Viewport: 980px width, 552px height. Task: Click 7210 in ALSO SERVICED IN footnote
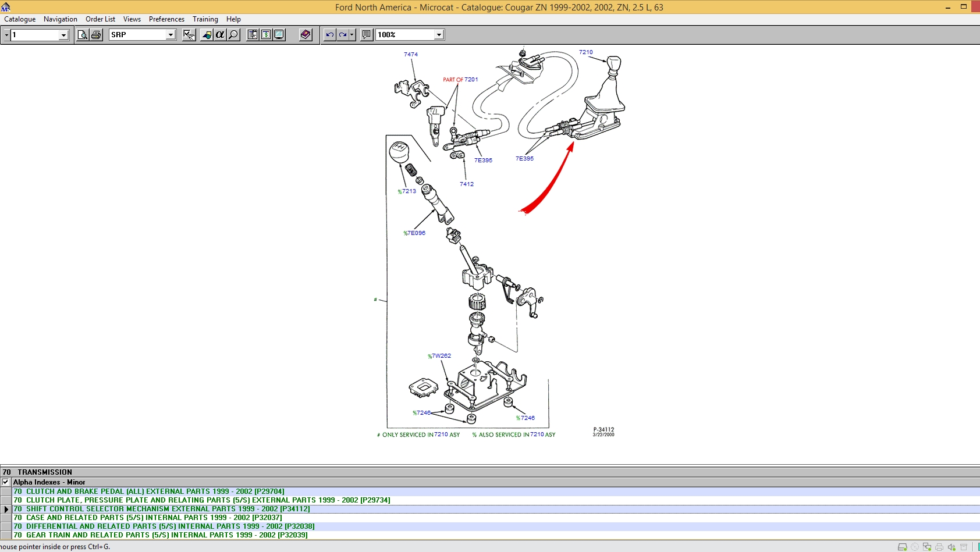(537, 435)
